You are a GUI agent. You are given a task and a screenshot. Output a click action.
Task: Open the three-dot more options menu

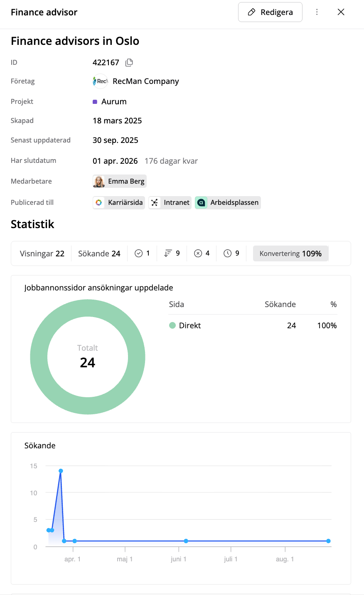317,12
